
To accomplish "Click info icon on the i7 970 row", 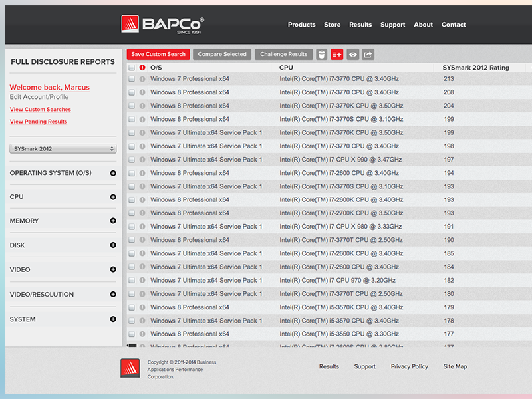I will (x=142, y=280).
